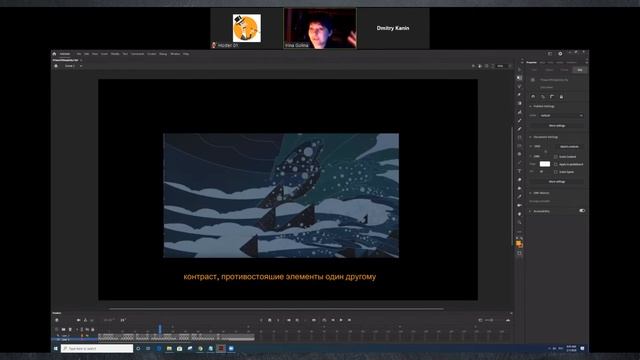Open File Explorer from the taskbar
The width and height of the screenshot is (640, 360).
coord(169,349)
